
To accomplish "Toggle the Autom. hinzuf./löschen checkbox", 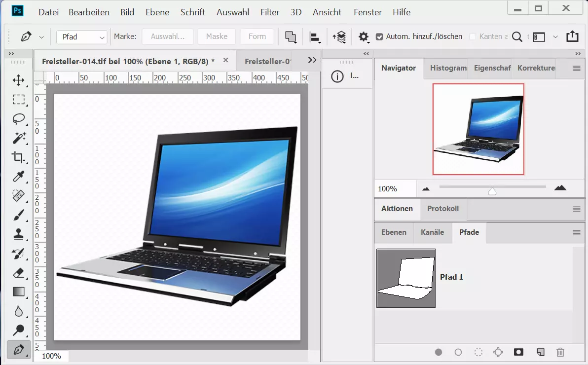I will (x=380, y=36).
